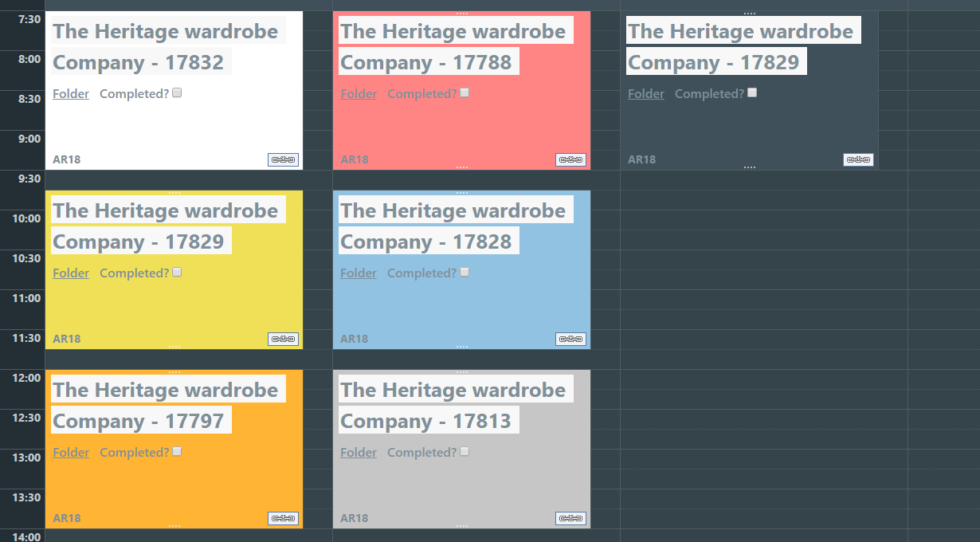Toggle the Completed checkbox for job 17828
Image resolution: width=980 pixels, height=542 pixels.
coord(465,272)
